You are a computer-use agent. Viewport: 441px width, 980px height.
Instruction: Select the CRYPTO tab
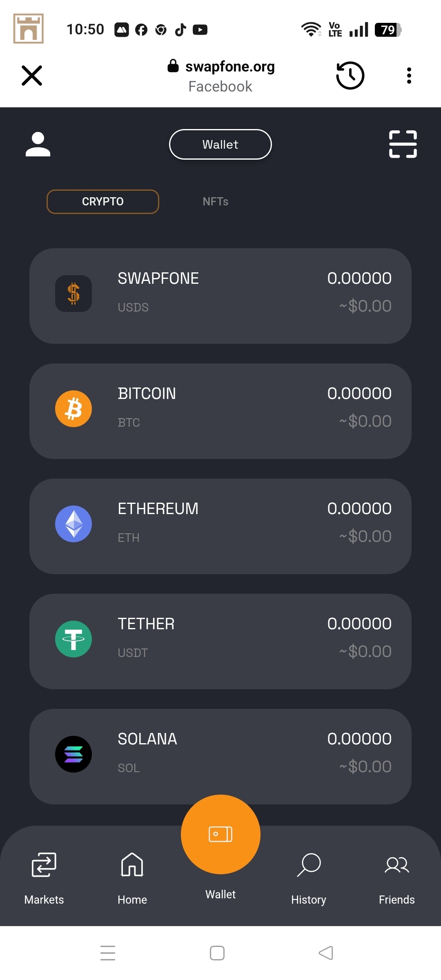click(103, 202)
